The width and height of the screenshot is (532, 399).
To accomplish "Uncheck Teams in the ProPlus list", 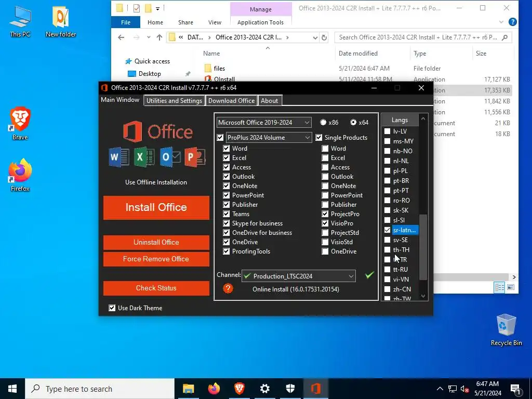I will [227, 214].
